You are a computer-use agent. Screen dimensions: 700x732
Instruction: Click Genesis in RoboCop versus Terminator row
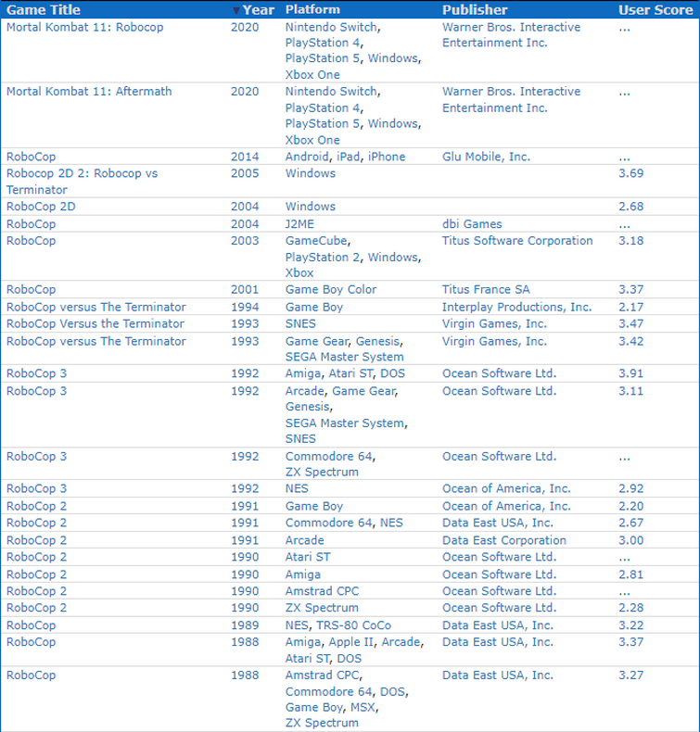pyautogui.click(x=377, y=341)
